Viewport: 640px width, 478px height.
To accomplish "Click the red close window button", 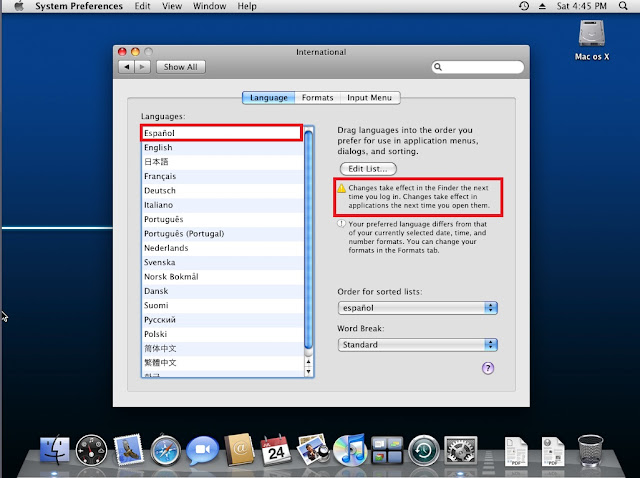I will tap(122, 51).
